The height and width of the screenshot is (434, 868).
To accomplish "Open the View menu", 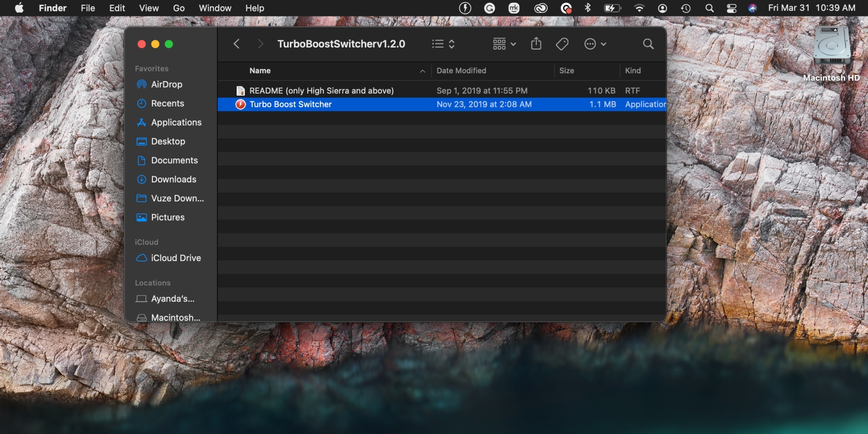I will click(x=149, y=8).
